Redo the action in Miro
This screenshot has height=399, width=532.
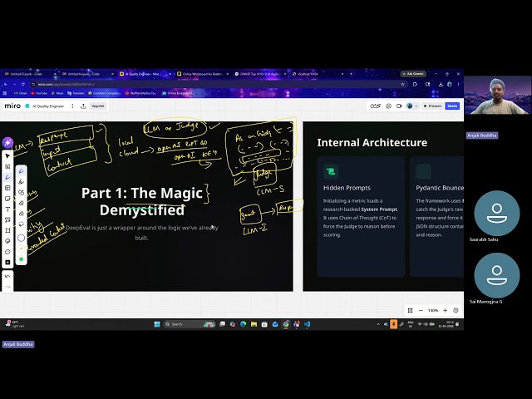click(x=7, y=287)
